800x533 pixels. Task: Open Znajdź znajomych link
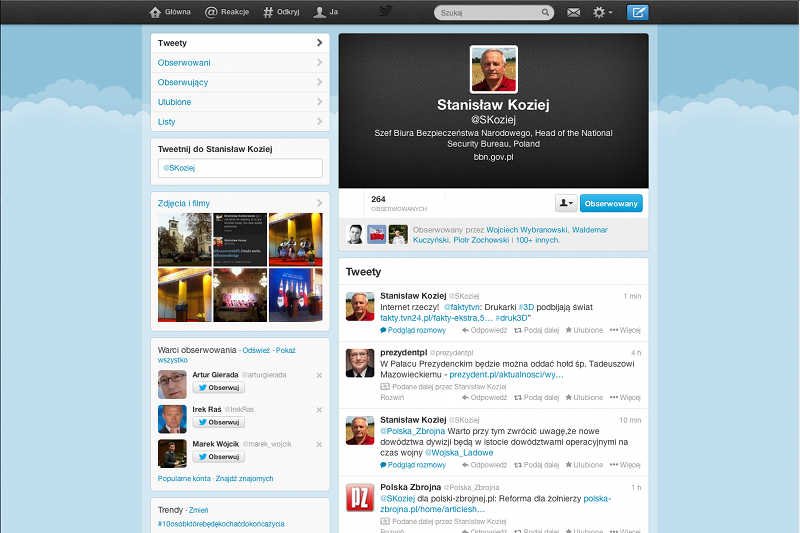tap(244, 478)
